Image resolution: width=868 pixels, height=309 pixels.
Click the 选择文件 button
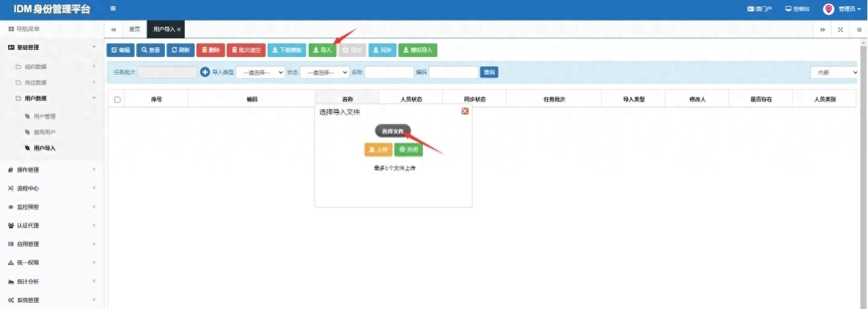tap(393, 131)
